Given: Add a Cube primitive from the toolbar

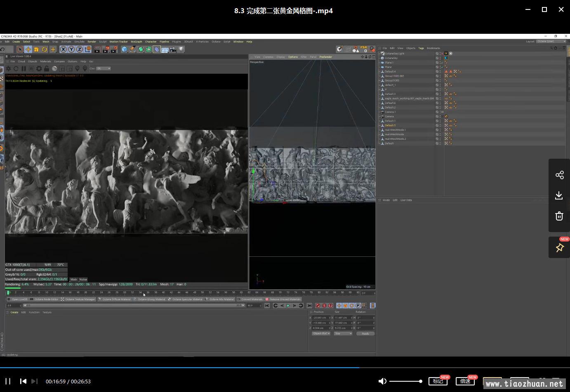Looking at the screenshot, I should 125,49.
